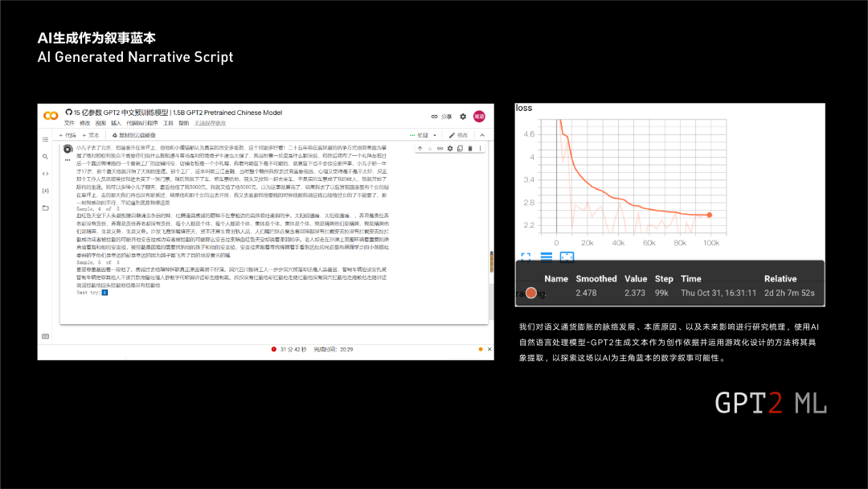The height and width of the screenshot is (489, 868).
Task: Click the Relative cell '2d 2h 7m 52s'
Action: (789, 293)
